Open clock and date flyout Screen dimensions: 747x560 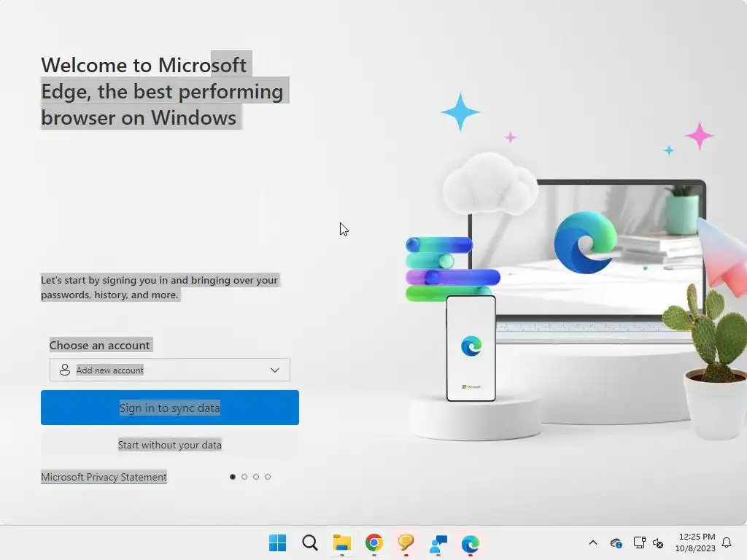point(695,542)
